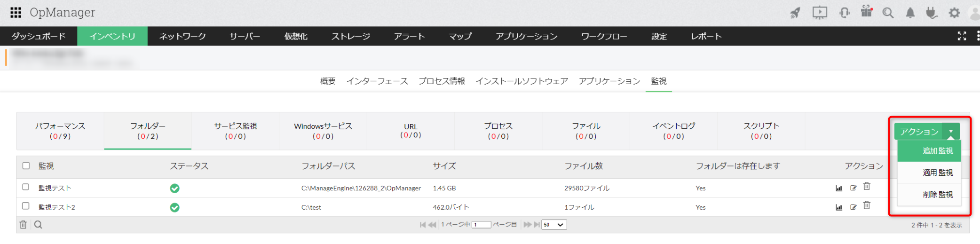Toggle the full screen expand icon
The width and height of the screenshot is (980, 244).
(962, 36)
